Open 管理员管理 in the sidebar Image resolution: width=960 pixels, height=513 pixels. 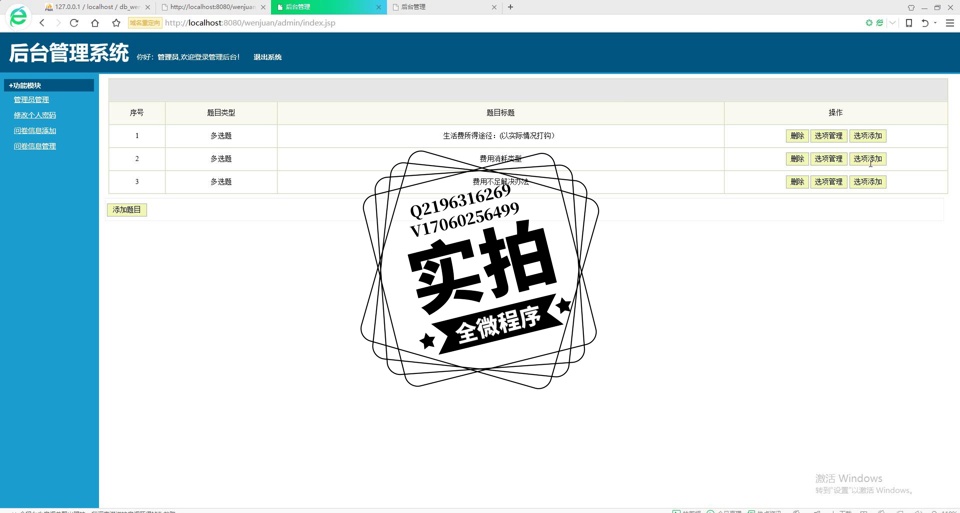31,100
